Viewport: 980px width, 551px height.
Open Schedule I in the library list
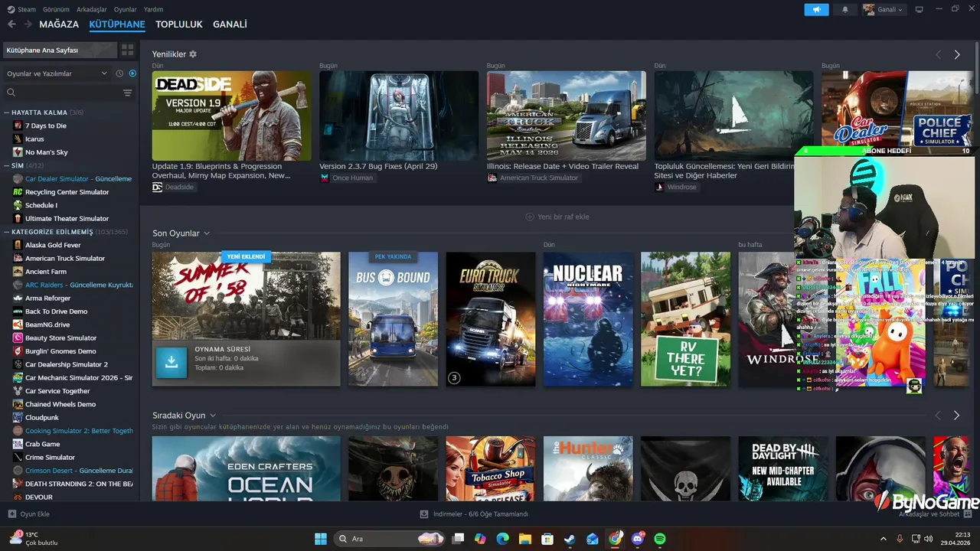click(x=41, y=205)
